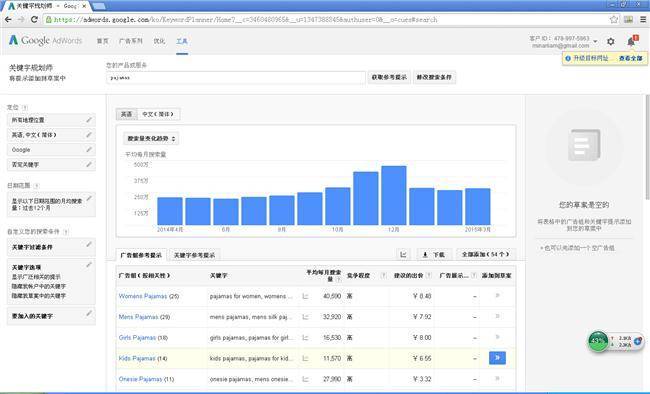Click the page vertical scrollbar
The image size is (650, 394).
point(647,147)
